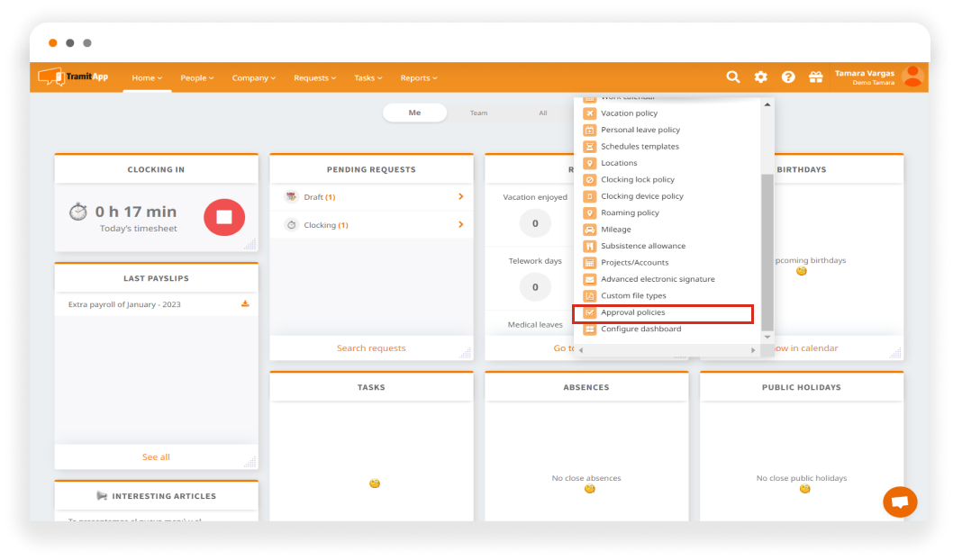Image resolution: width=953 pixels, height=560 pixels.
Task: Click the help question mark icon
Action: 788,77
